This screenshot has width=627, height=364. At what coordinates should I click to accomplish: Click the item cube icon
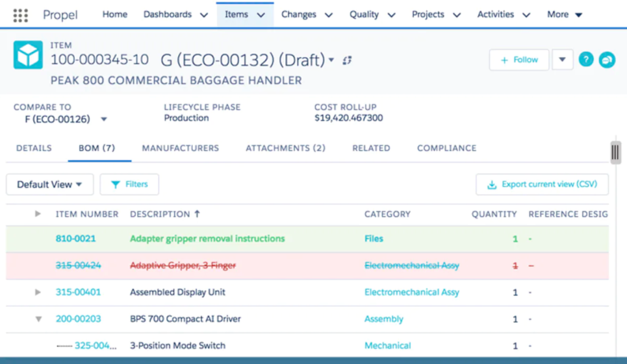28,54
